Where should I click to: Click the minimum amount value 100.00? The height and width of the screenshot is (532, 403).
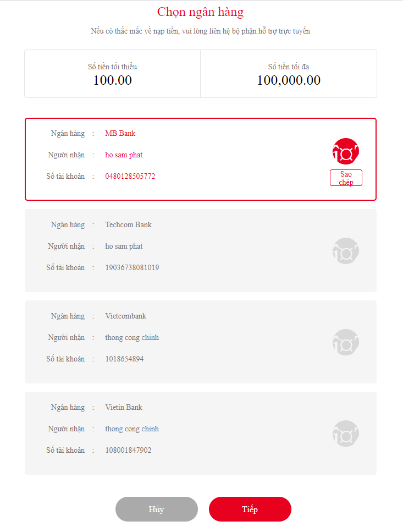coord(113,80)
